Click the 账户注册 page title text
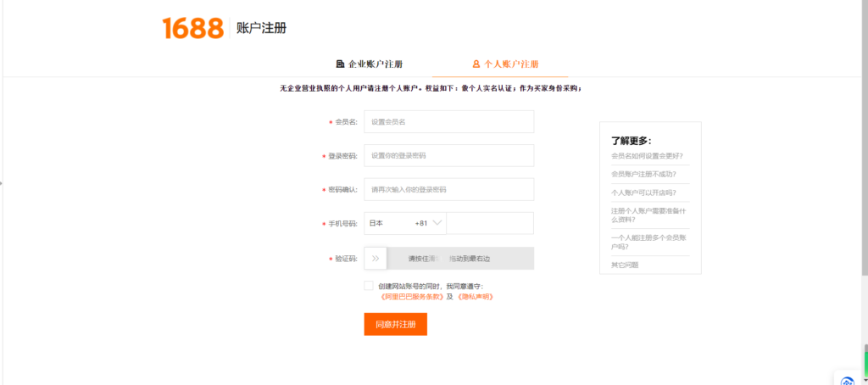Screen dimensions: 868x385 click(x=261, y=28)
